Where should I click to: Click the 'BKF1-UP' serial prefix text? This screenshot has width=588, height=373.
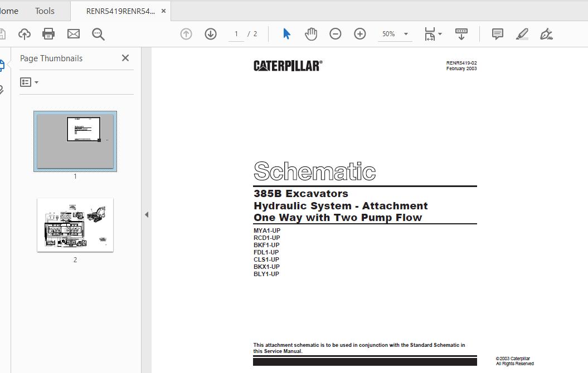click(266, 245)
